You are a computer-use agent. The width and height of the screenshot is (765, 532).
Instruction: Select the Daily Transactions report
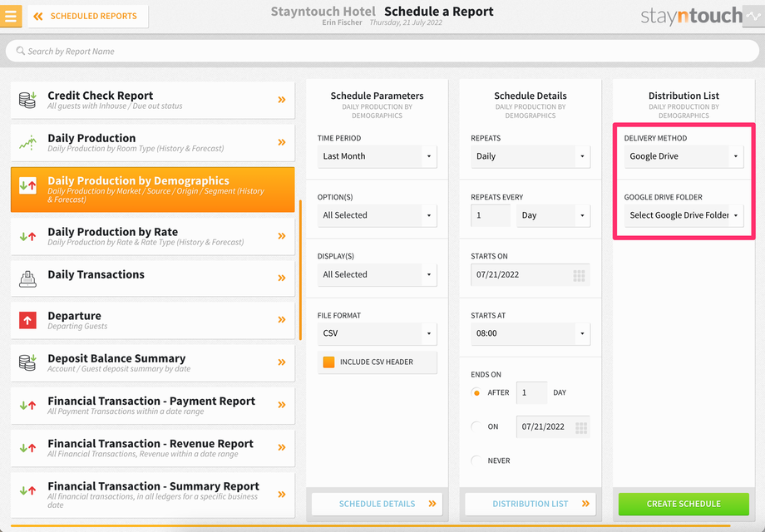pyautogui.click(x=153, y=278)
